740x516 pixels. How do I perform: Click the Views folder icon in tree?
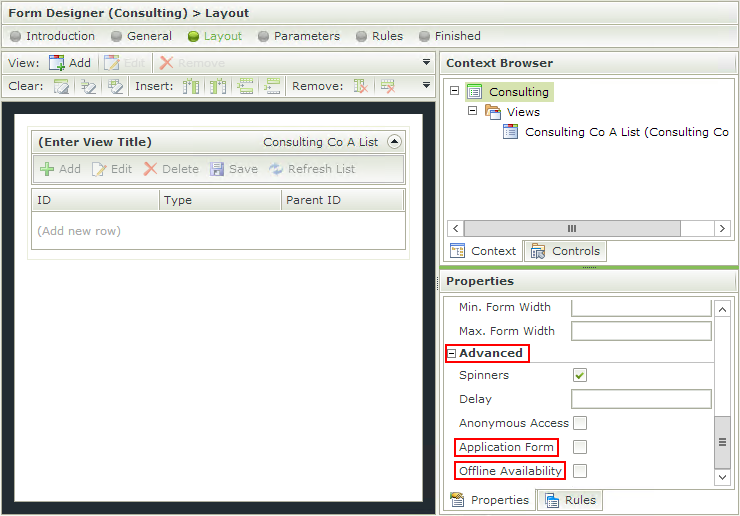point(493,112)
